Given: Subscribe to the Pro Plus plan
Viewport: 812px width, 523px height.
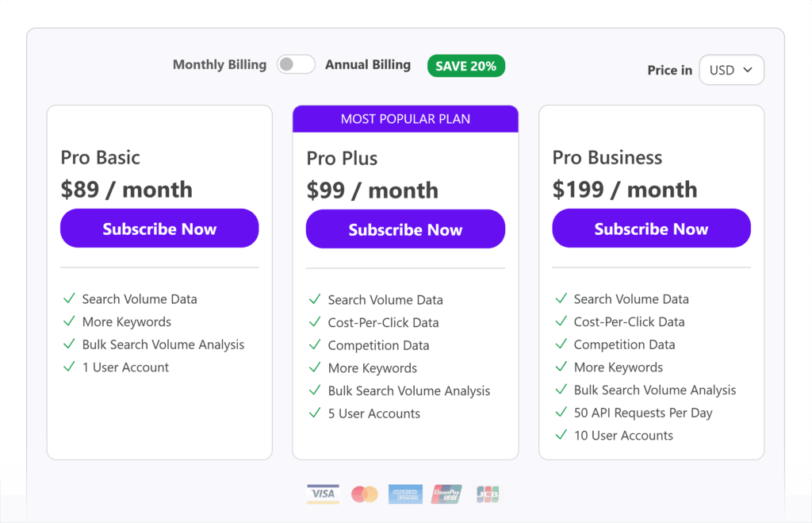Looking at the screenshot, I should click(x=405, y=229).
